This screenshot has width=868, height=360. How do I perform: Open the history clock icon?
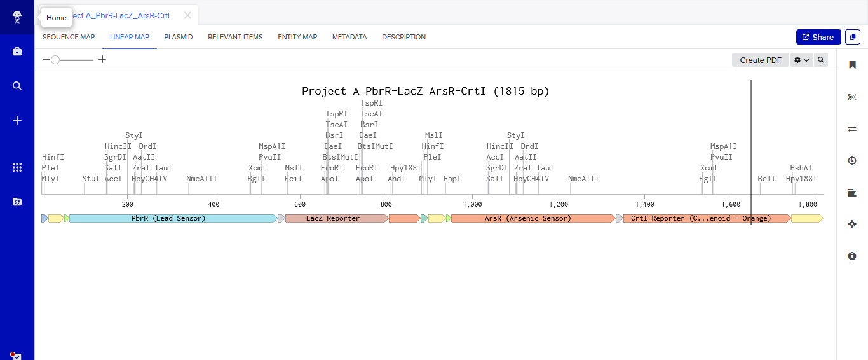pyautogui.click(x=852, y=160)
